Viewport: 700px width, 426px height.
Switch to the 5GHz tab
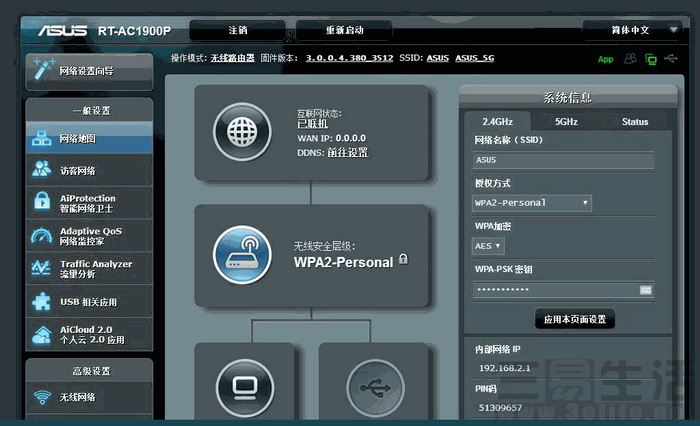pos(566,121)
